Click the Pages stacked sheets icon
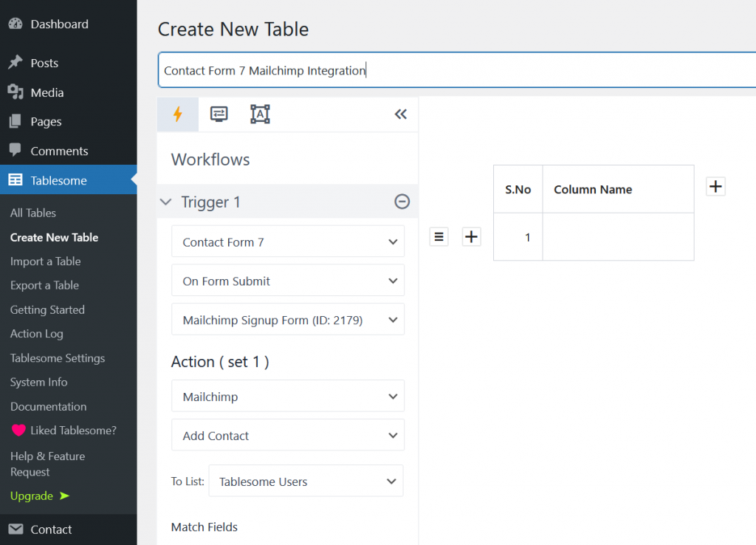Image resolution: width=756 pixels, height=545 pixels. coord(15,121)
